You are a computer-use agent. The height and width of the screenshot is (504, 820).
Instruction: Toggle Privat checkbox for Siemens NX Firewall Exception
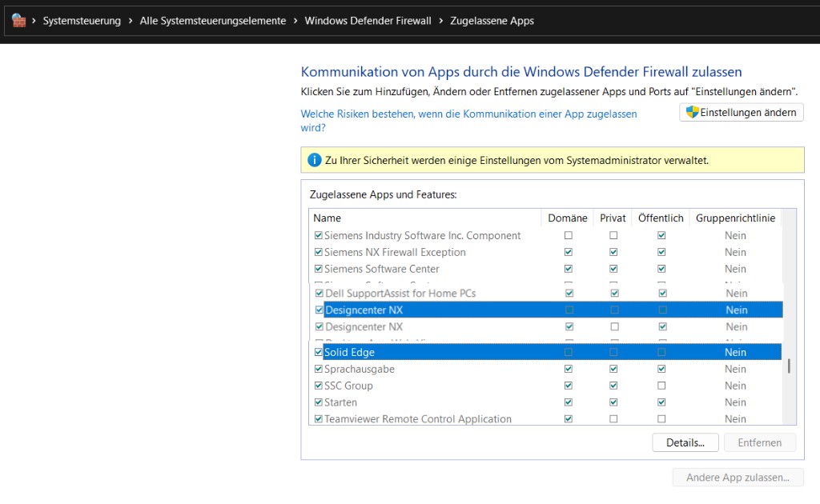(x=613, y=252)
